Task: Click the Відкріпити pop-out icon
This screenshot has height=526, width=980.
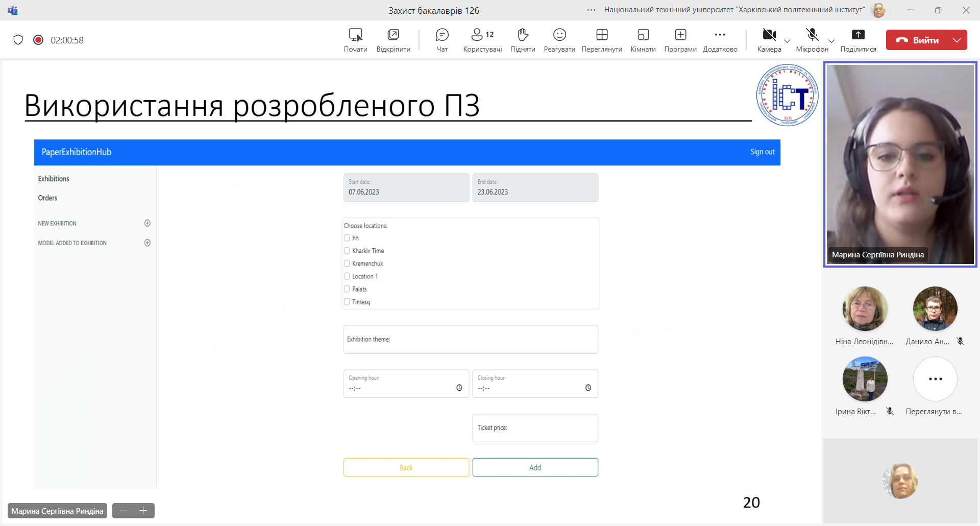Action: coord(393,40)
